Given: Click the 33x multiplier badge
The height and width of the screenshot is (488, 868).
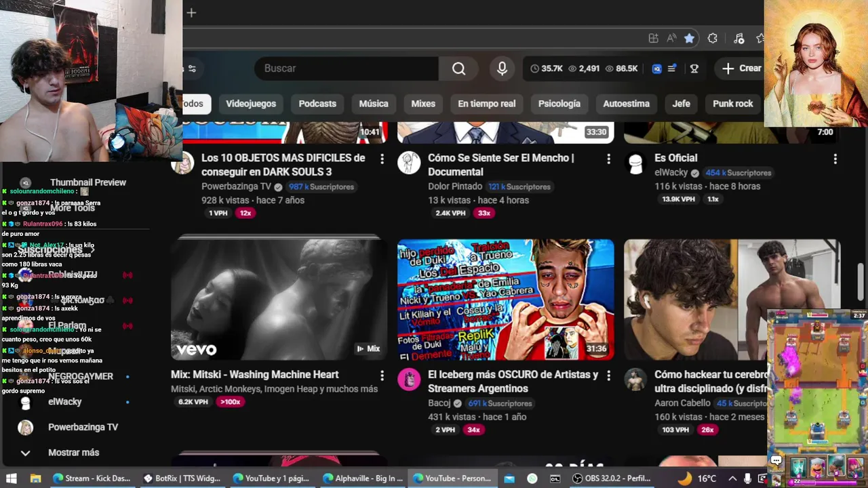Looking at the screenshot, I should (x=484, y=213).
